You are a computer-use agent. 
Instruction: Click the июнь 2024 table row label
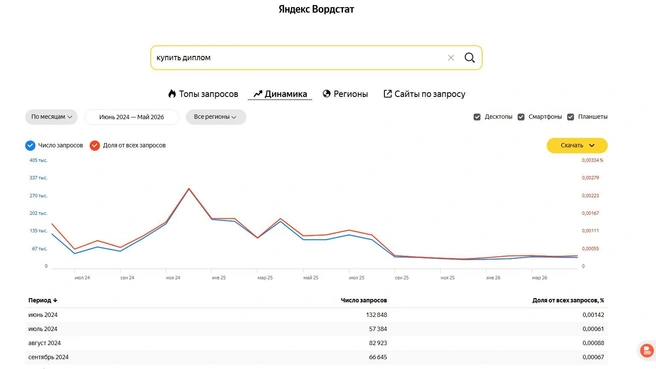pos(43,315)
